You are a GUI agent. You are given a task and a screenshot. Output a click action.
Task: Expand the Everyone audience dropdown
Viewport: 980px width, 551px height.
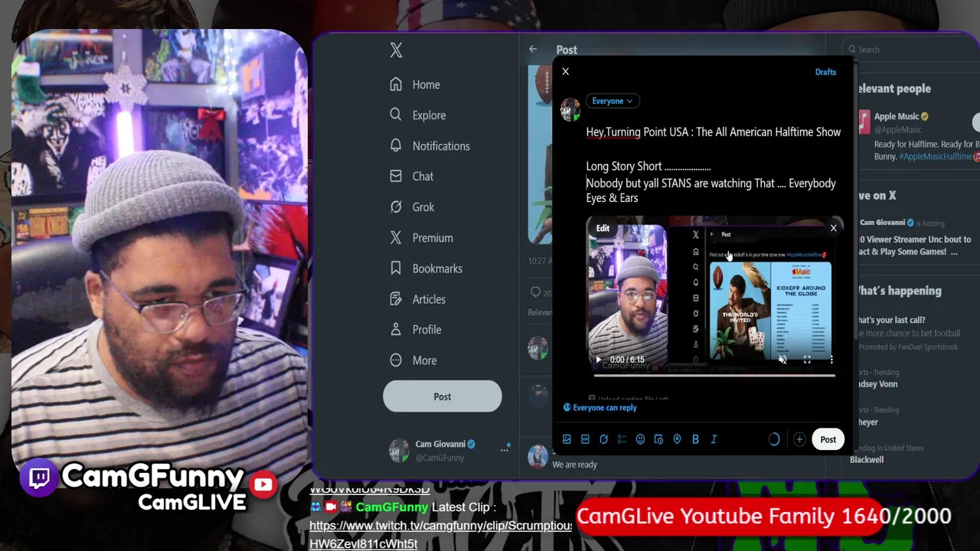coord(612,101)
